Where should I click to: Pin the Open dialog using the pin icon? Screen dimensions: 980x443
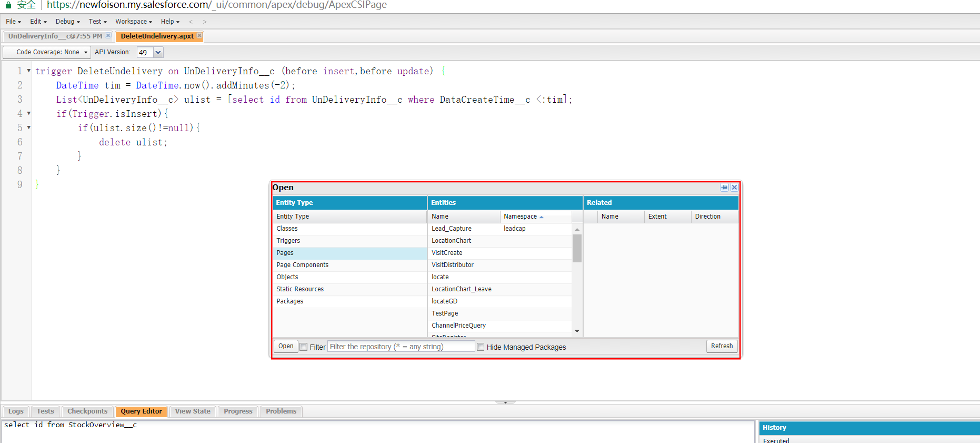pos(724,188)
